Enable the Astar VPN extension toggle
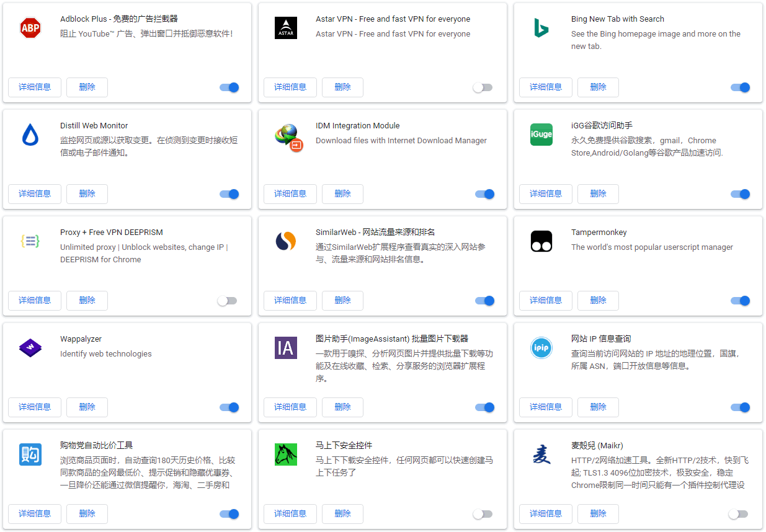 point(483,87)
